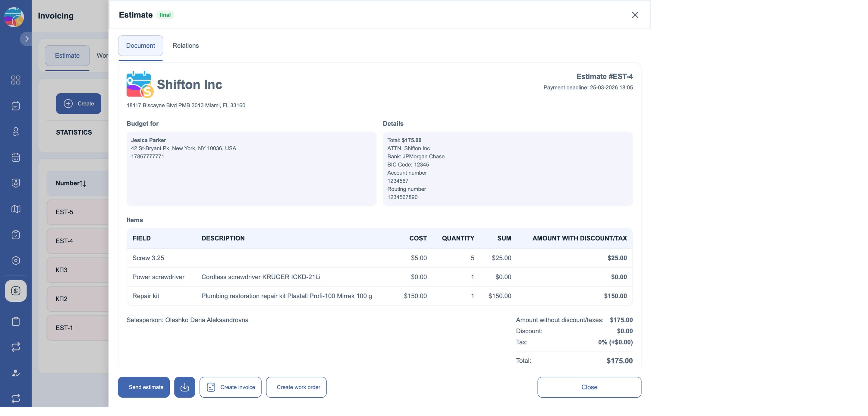Screen dimensions: 868x416
Task: Open the ID badge icon in sidebar
Action: click(16, 183)
